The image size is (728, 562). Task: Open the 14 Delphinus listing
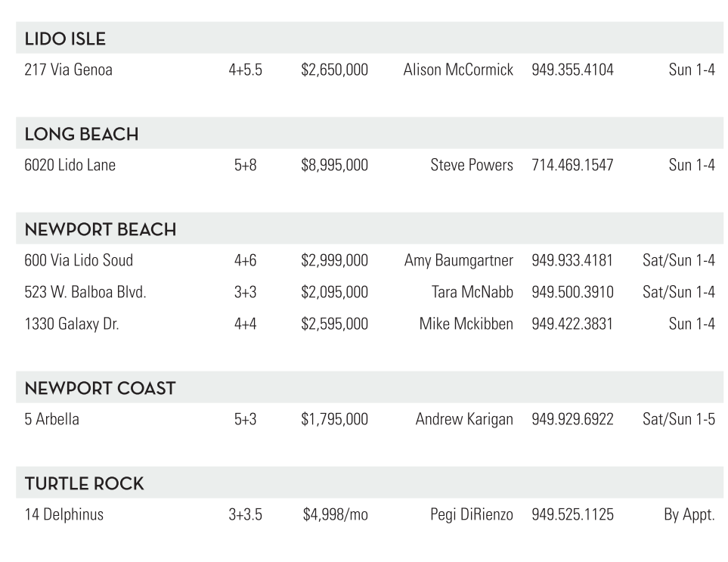[x=64, y=515]
